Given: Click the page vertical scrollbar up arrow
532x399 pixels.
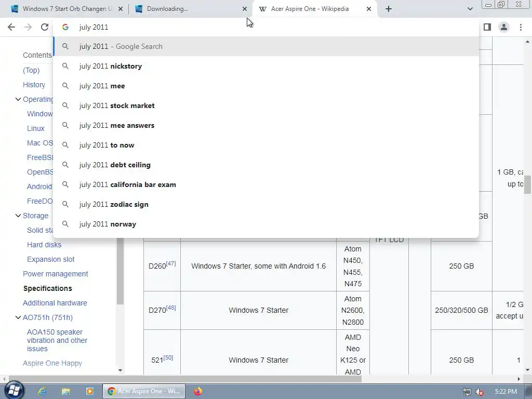Looking at the screenshot, I should 528,42.
